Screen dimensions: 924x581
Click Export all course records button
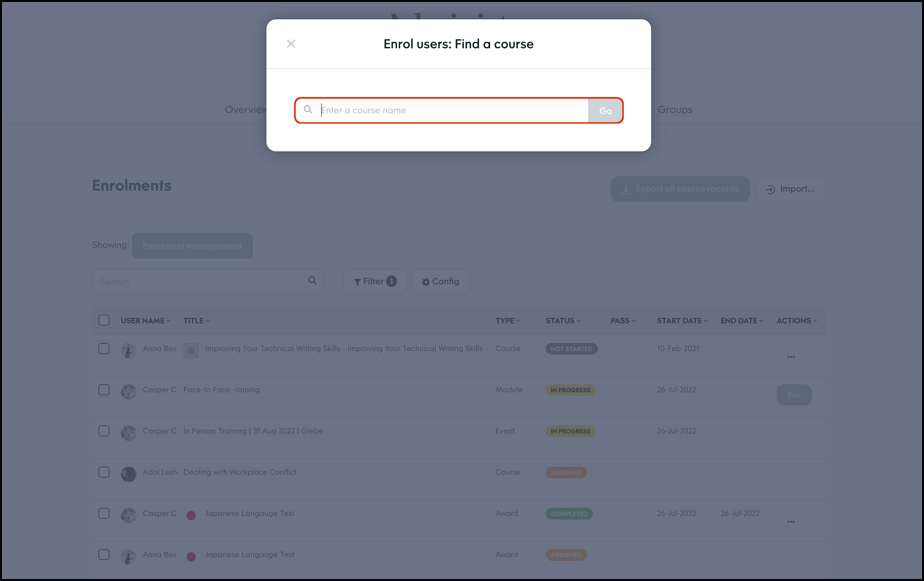click(679, 189)
